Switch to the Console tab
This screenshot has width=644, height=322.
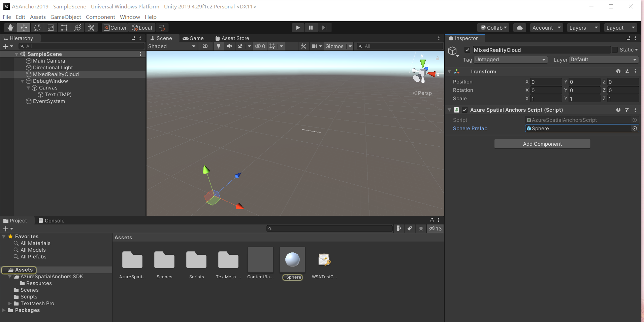[51, 220]
